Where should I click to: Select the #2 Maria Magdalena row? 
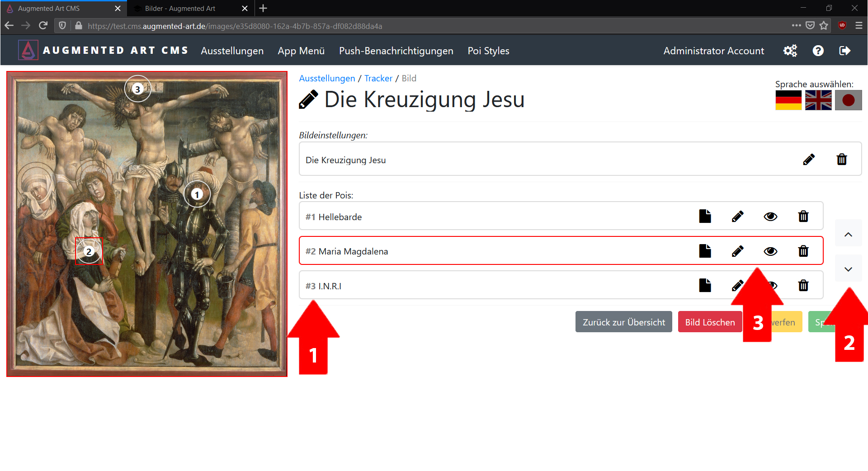coord(561,250)
